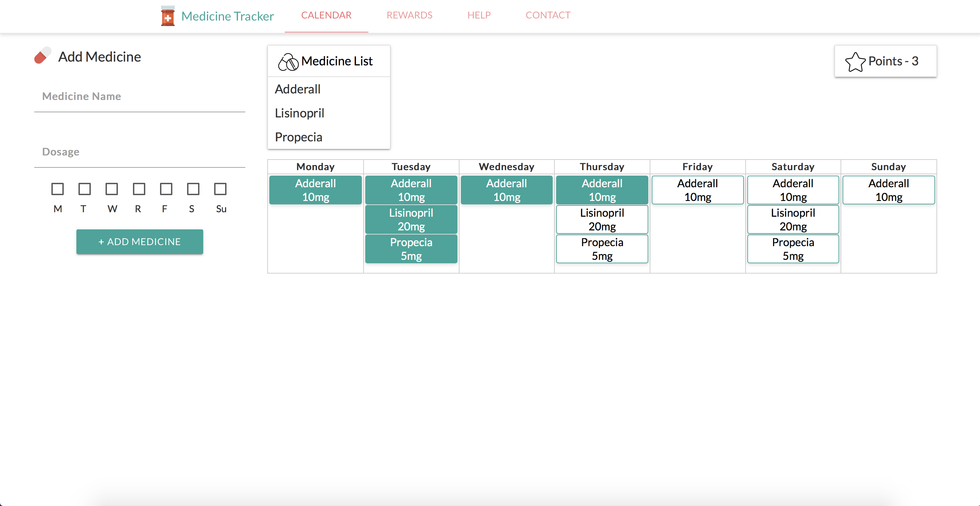Screen dimensions: 980x506
Task: Go to the Contact tab
Action: [548, 15]
